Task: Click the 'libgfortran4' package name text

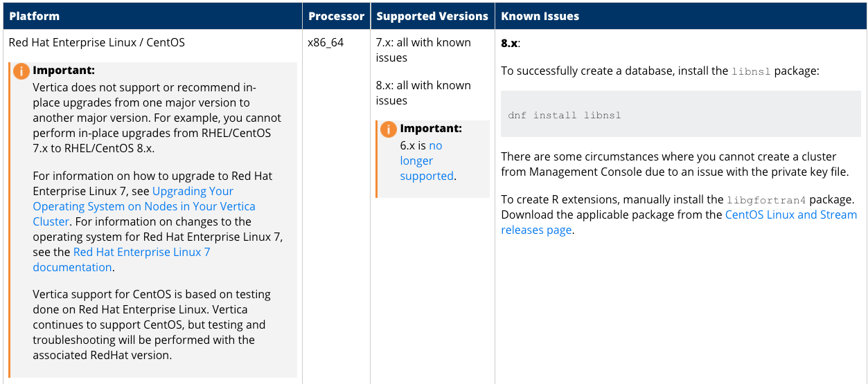Action: pos(766,200)
